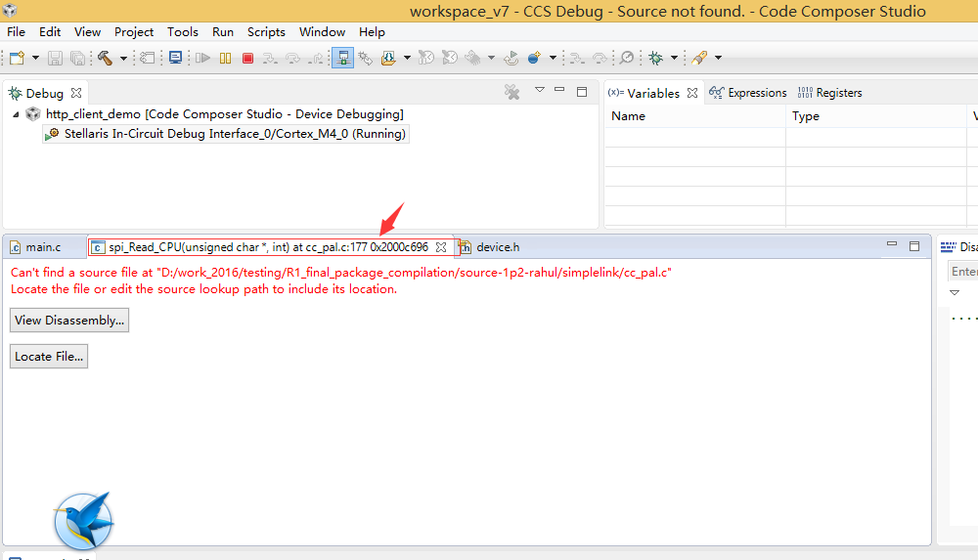Close the Variables tab

(692, 92)
